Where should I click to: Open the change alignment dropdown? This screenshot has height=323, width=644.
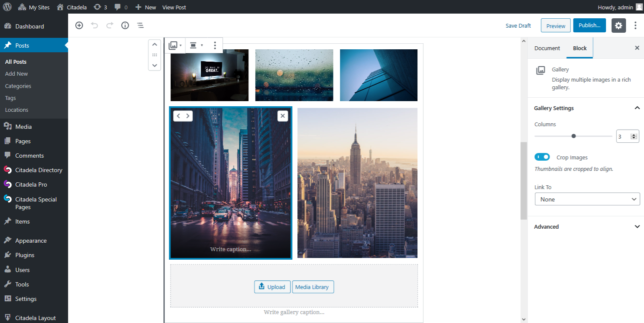point(196,45)
